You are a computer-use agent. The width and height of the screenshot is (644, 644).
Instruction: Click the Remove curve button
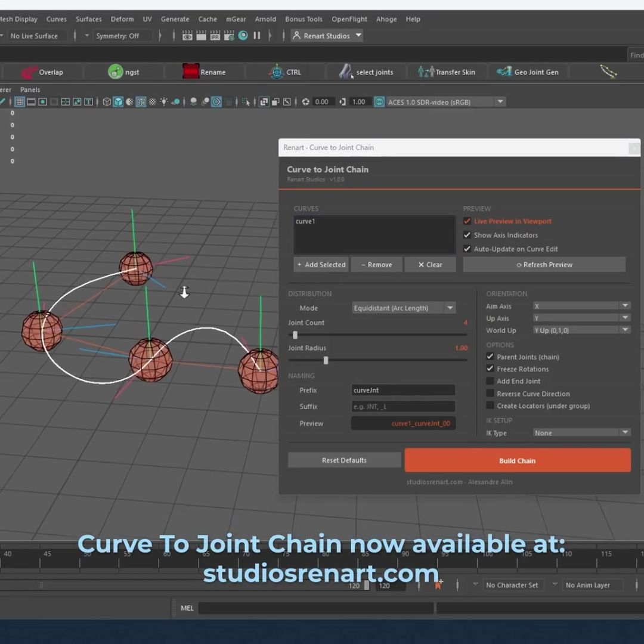(377, 265)
